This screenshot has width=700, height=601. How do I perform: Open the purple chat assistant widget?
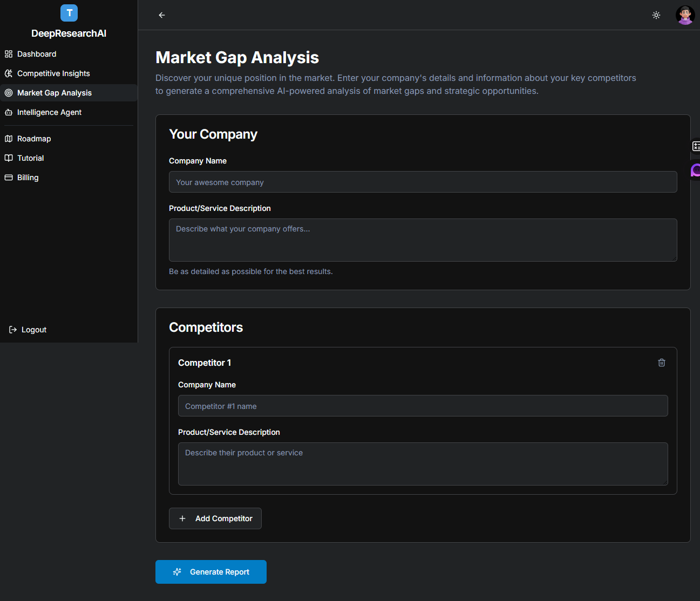(x=695, y=170)
